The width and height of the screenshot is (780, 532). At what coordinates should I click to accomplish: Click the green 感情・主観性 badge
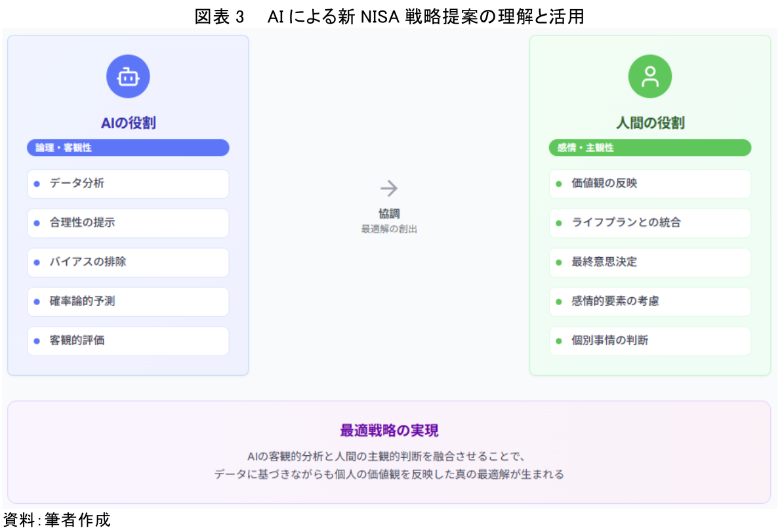[649, 148]
